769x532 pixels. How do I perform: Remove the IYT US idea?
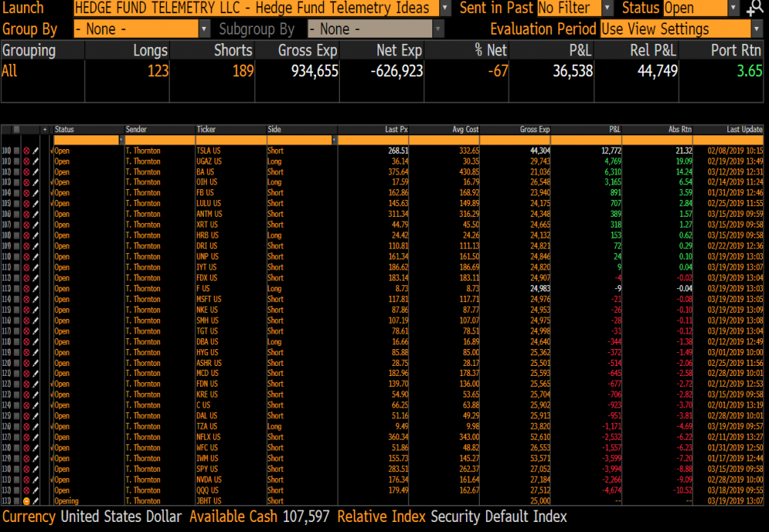click(x=26, y=268)
